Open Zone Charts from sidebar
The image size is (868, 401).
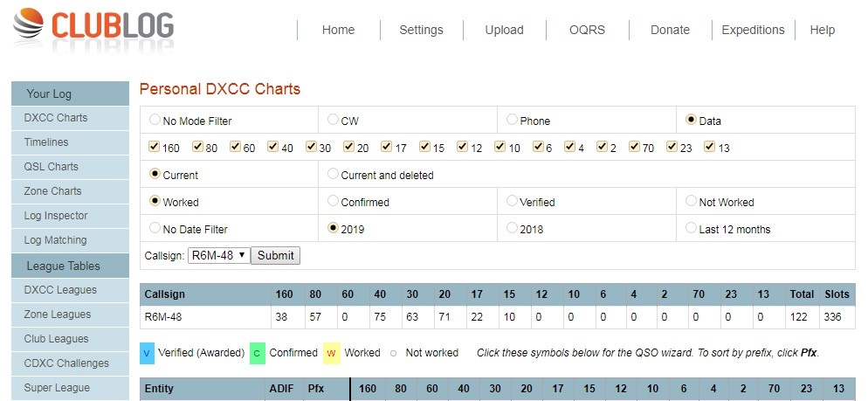[x=52, y=191]
